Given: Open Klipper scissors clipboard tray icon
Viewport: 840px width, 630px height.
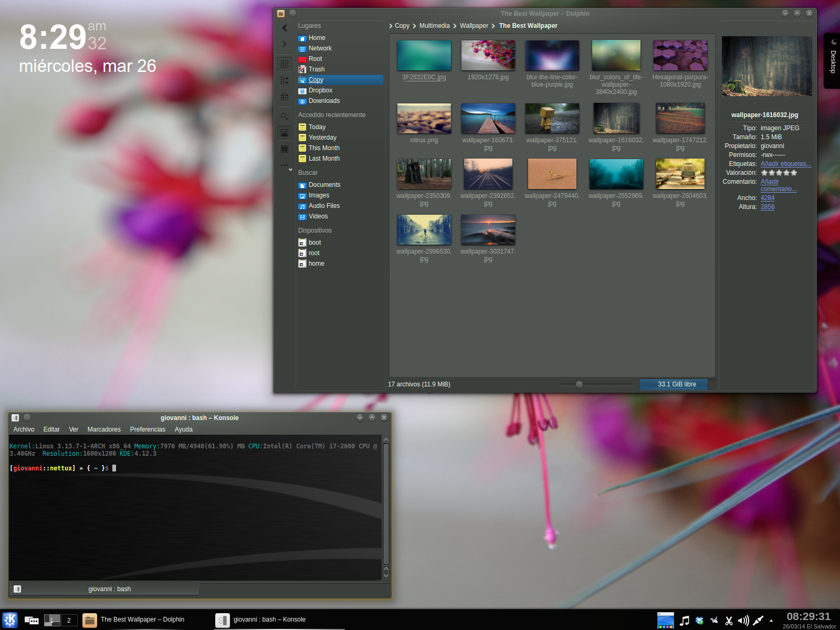Looking at the screenshot, I should (x=729, y=621).
